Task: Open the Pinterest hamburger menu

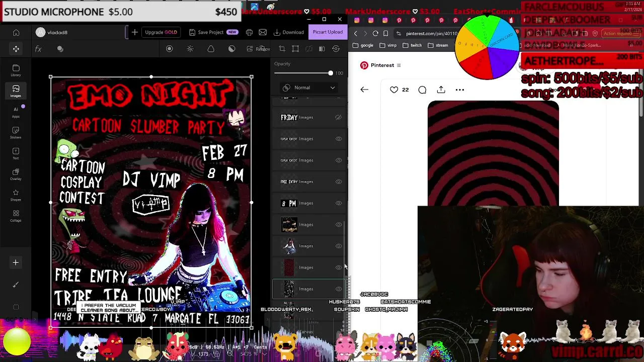Action: point(398,65)
